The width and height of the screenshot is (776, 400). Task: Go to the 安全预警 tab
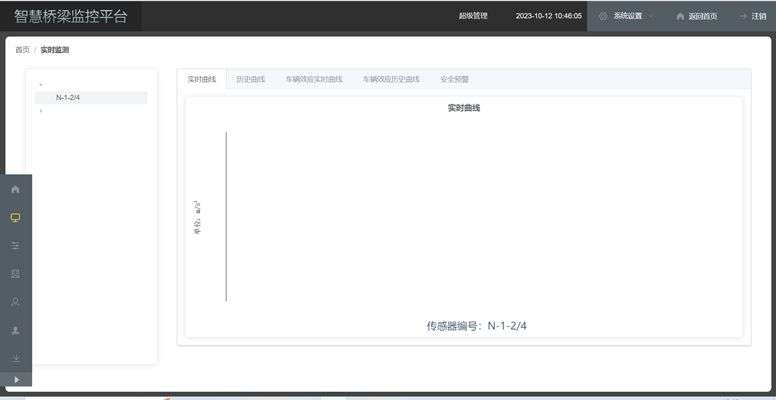pos(454,79)
